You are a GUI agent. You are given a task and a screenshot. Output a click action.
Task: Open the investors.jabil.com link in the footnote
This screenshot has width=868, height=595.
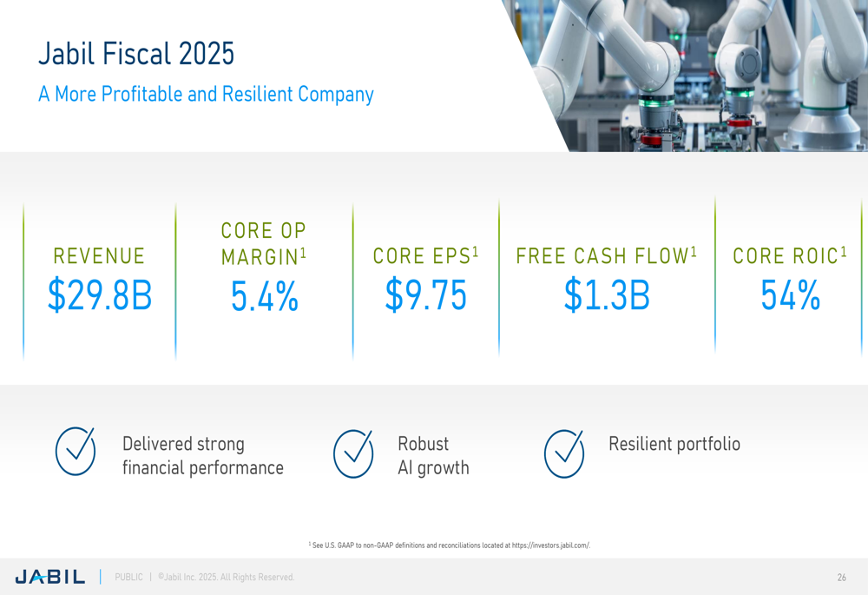click(x=551, y=545)
